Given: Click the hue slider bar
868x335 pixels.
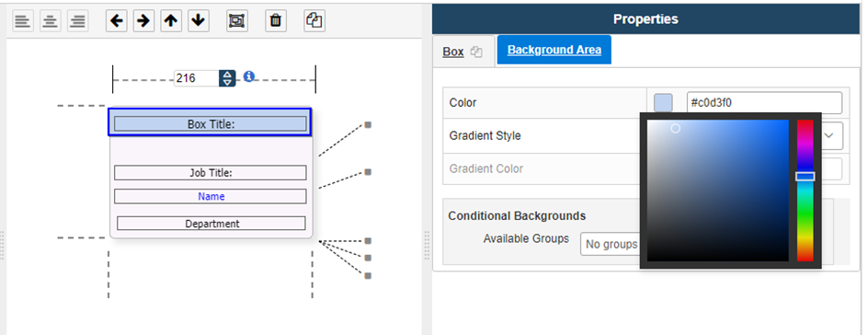Looking at the screenshot, I should pos(805,191).
